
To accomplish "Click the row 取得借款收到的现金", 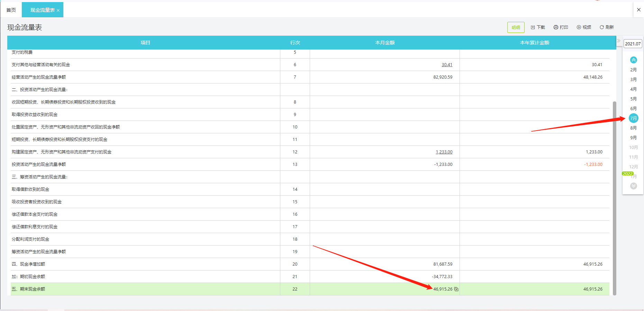I will [310, 189].
